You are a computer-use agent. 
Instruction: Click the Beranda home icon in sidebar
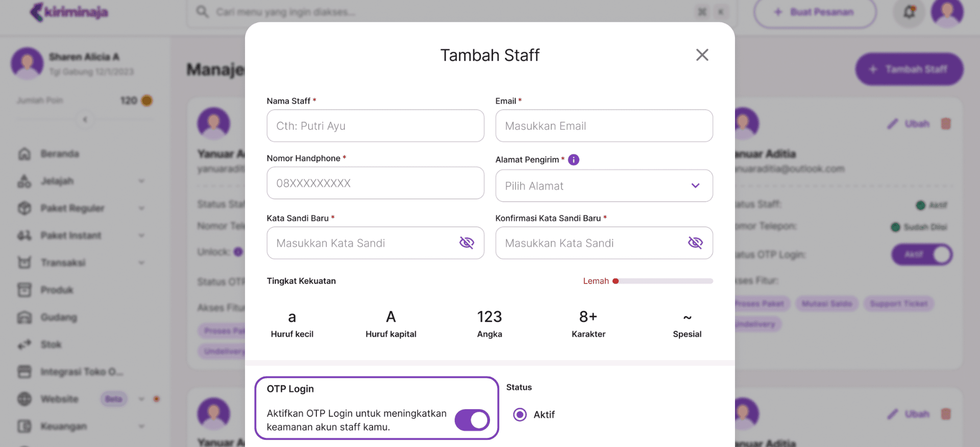(x=24, y=154)
